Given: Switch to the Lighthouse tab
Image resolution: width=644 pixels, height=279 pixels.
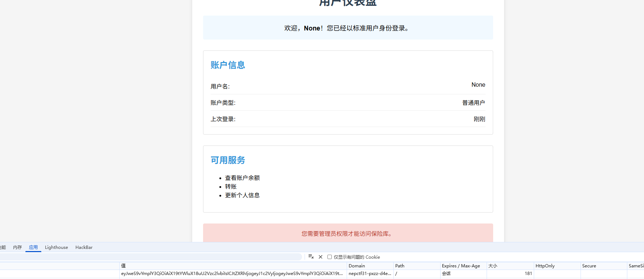Looking at the screenshot, I should pos(56,247).
